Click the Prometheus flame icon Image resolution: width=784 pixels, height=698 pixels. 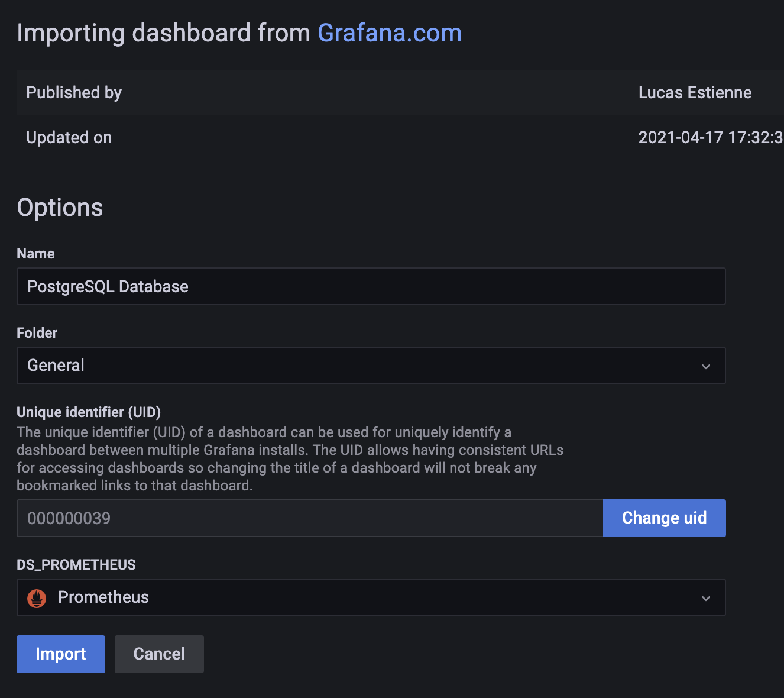(x=37, y=597)
